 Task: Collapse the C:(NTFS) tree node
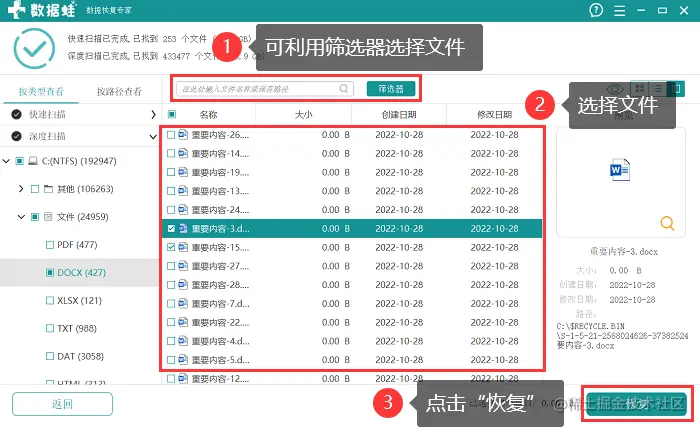[x=6, y=161]
